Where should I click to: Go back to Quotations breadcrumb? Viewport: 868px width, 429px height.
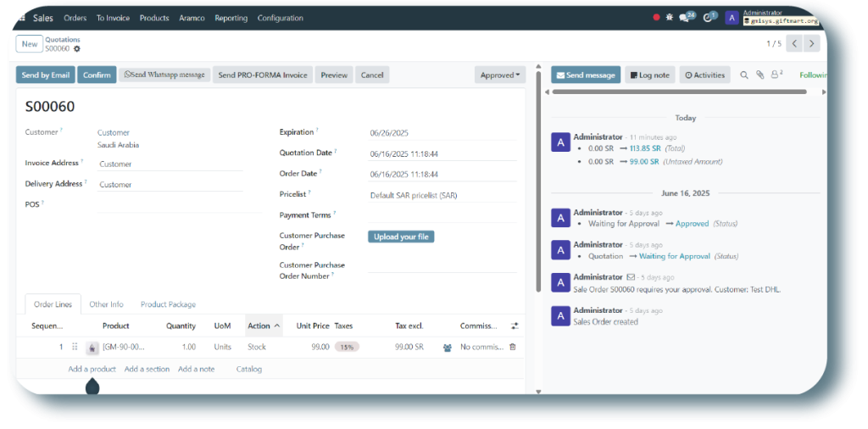63,39
